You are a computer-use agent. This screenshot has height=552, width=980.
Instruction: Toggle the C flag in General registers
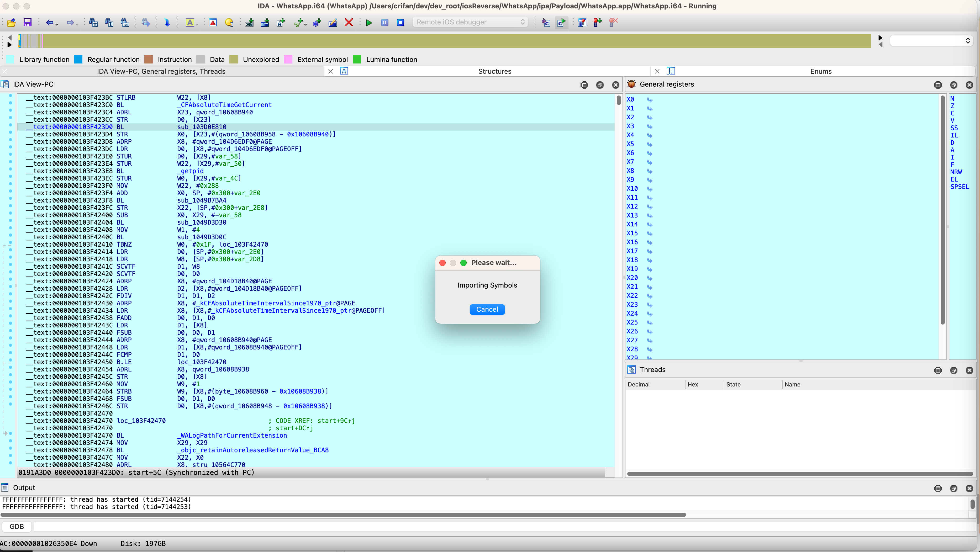click(952, 113)
